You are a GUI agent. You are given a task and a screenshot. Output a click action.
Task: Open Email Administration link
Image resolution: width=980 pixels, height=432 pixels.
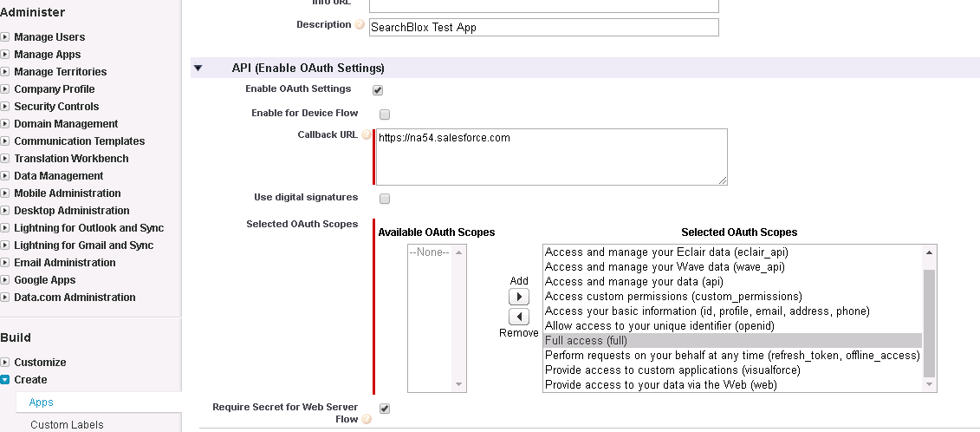tap(65, 262)
